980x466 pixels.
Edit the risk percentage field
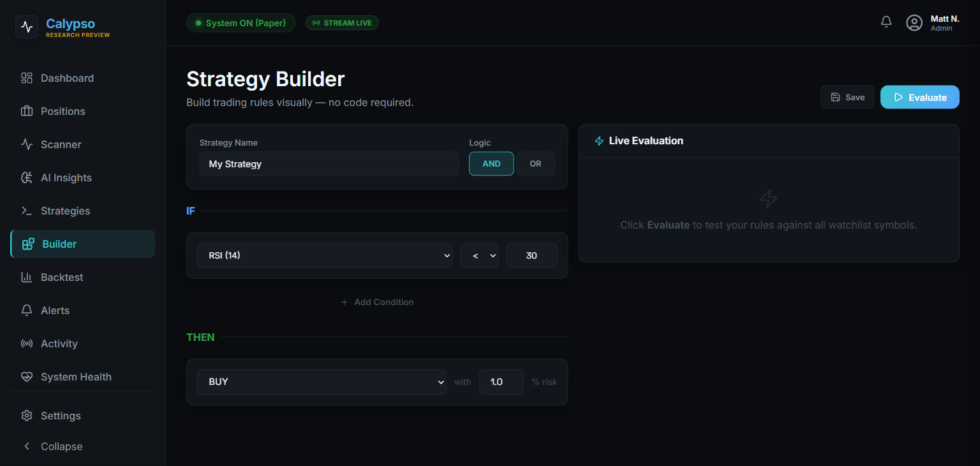coord(501,381)
